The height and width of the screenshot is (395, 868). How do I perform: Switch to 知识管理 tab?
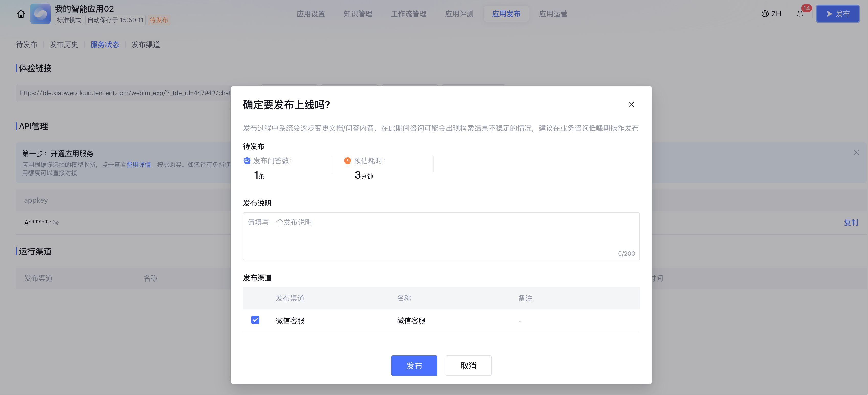[358, 14]
